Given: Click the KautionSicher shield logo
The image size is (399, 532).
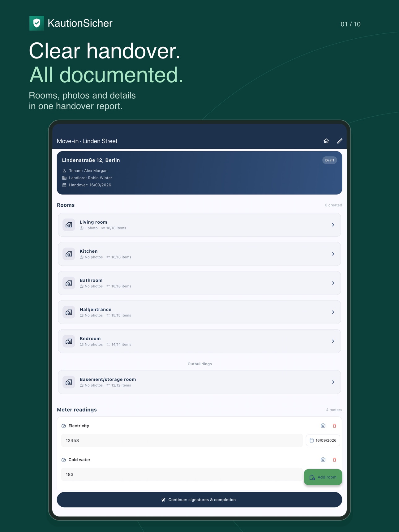Looking at the screenshot, I should pyautogui.click(x=37, y=23).
